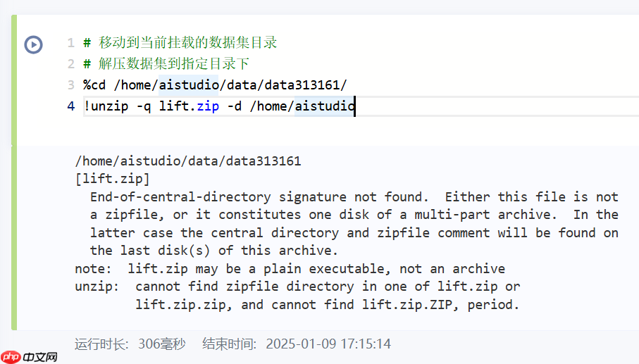The image size is (639, 364).
Task: Click the php中文网 logo watermark
Action: pyautogui.click(x=30, y=357)
